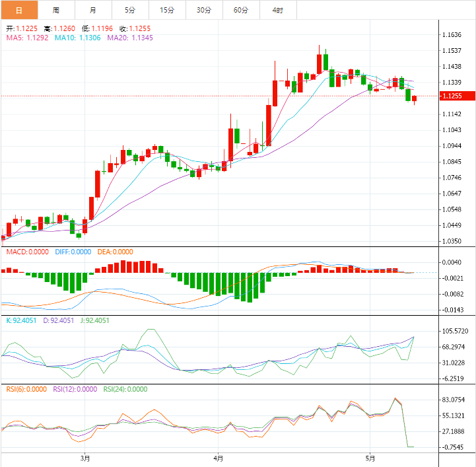Click the MA10: 1.1306 indicator label
Screen dimensions: 476x467
point(78,38)
